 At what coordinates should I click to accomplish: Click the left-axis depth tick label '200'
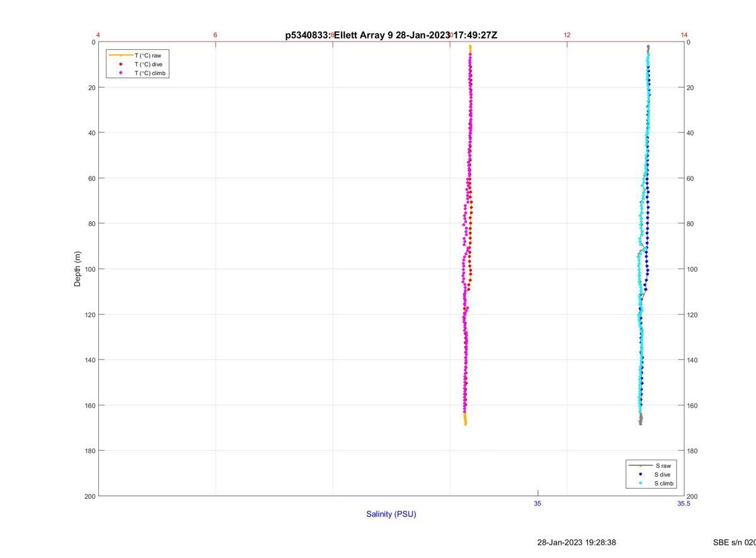(x=90, y=496)
